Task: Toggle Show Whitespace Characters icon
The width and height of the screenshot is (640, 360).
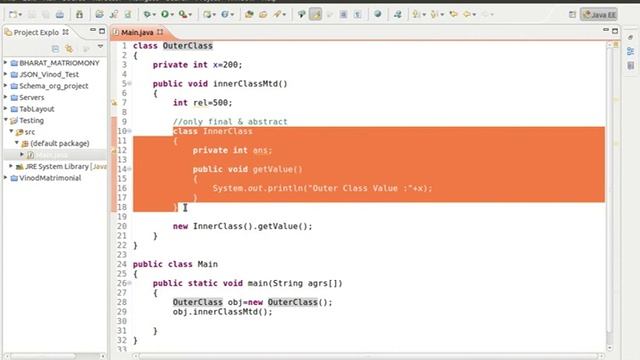Action: click(357, 15)
